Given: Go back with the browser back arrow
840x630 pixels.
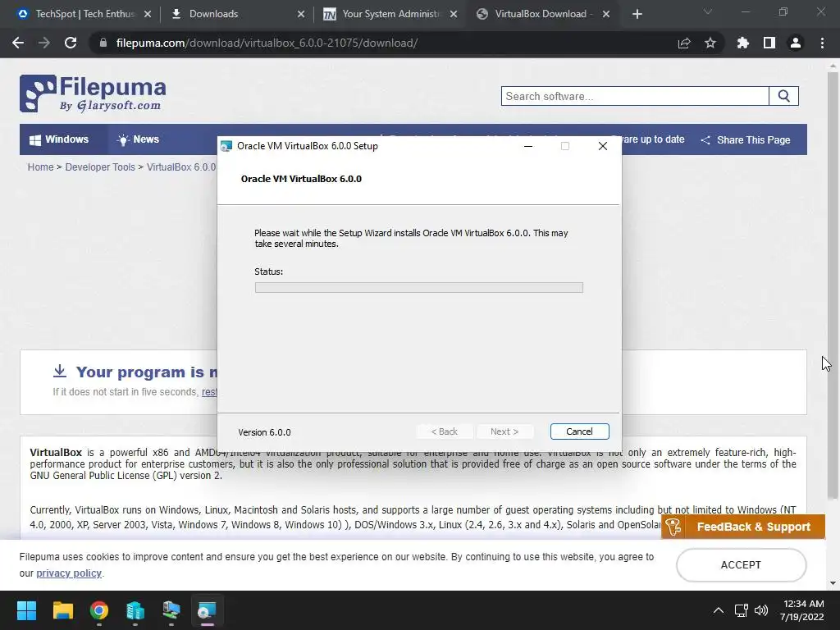Looking at the screenshot, I should 18,43.
